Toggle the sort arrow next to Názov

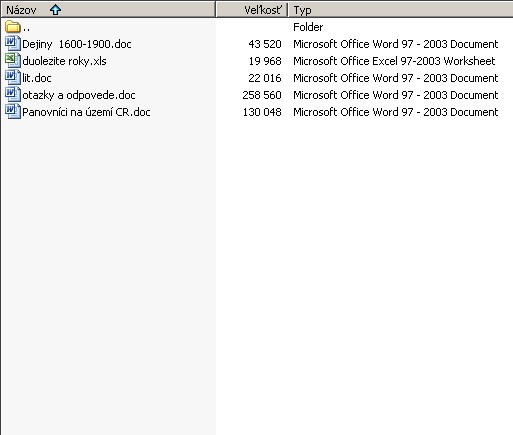[55, 10]
